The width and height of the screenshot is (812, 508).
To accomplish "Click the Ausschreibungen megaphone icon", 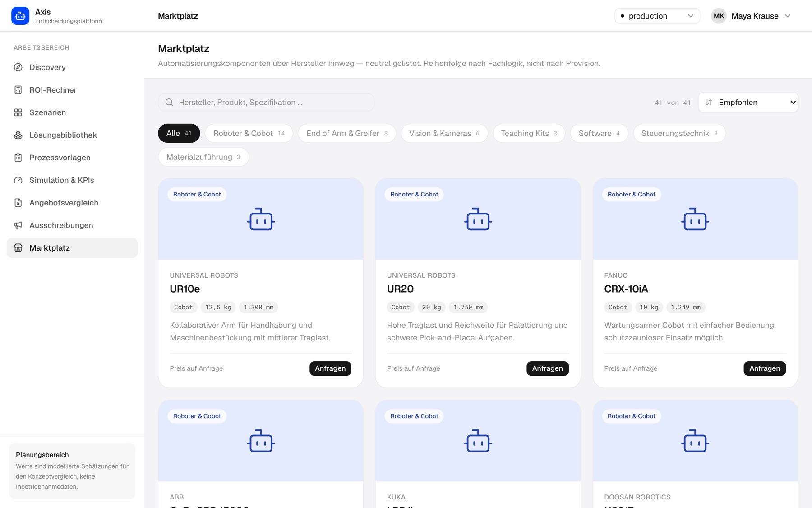I will click(x=18, y=225).
